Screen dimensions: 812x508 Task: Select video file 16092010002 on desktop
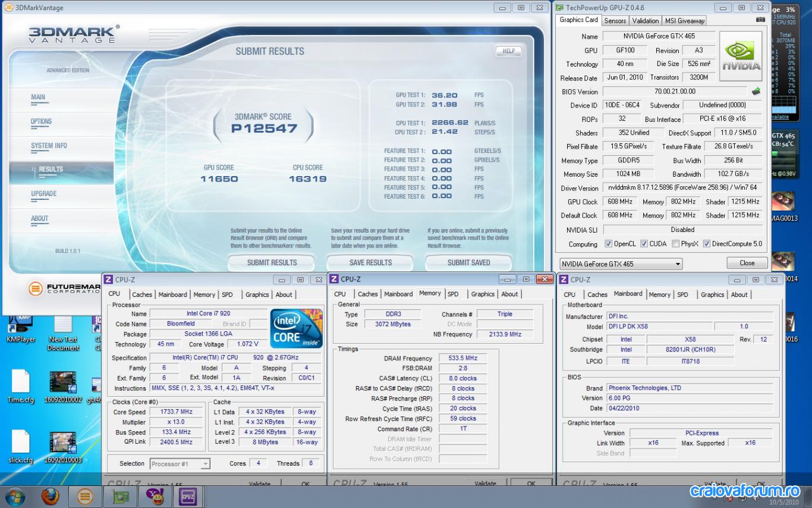(63, 387)
